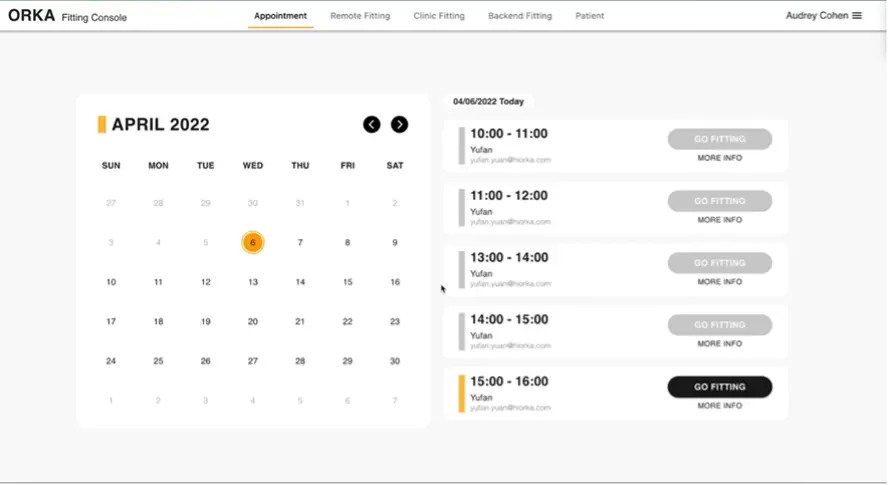889x485 pixels.
Task: Select highlighted date 6 in calendar
Action: [253, 242]
